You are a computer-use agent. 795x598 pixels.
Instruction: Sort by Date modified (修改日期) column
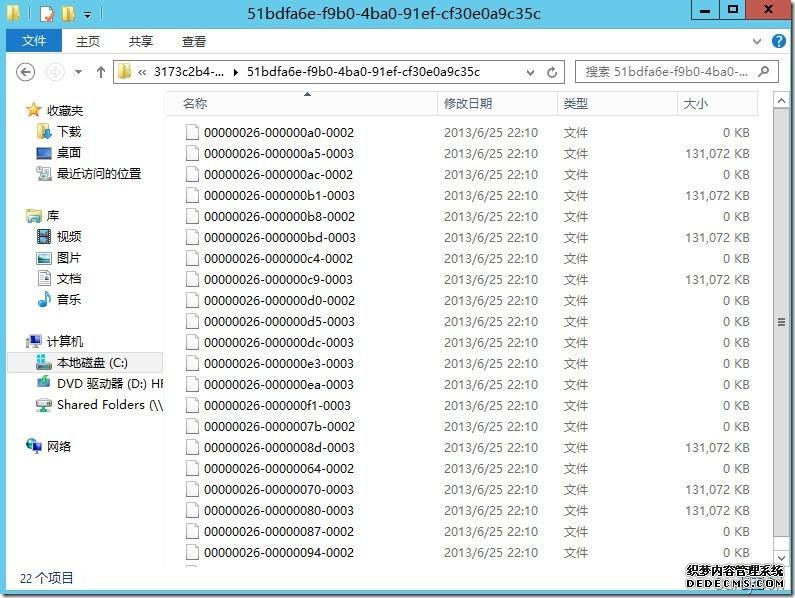coord(468,104)
